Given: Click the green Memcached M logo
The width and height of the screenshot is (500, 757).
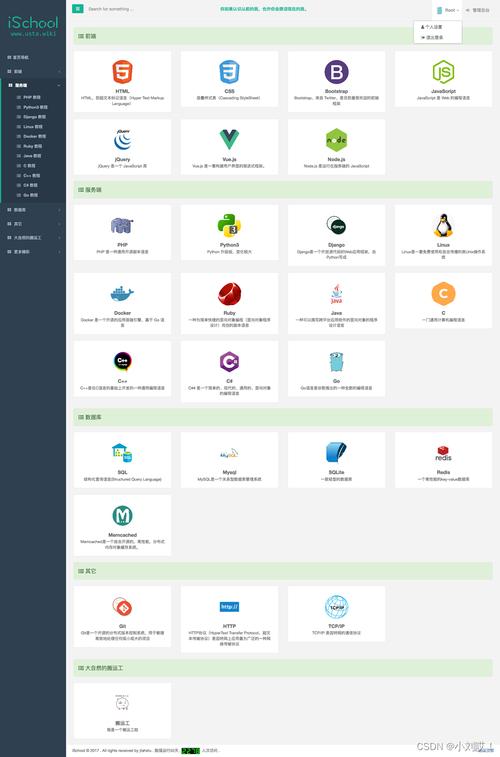Looking at the screenshot, I should (x=122, y=516).
